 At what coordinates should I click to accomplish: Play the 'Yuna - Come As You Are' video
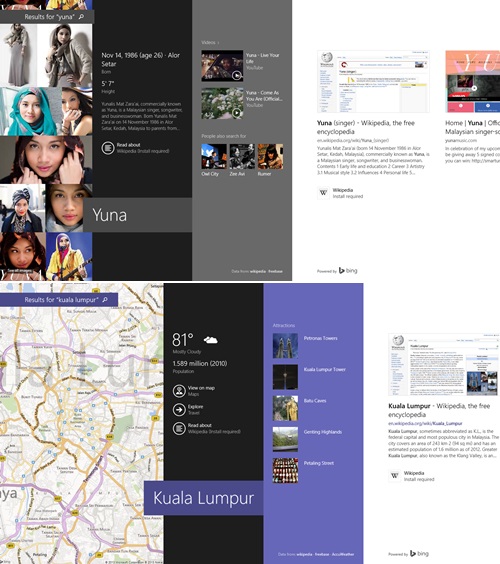point(222,103)
